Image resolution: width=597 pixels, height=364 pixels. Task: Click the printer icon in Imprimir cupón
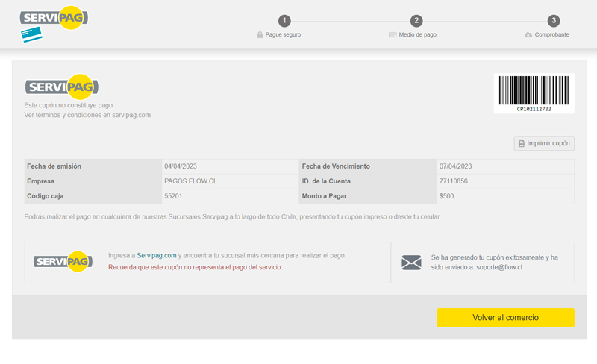click(x=522, y=143)
